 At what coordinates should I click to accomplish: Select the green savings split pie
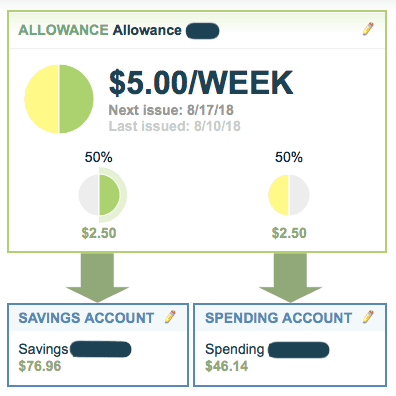tap(102, 195)
